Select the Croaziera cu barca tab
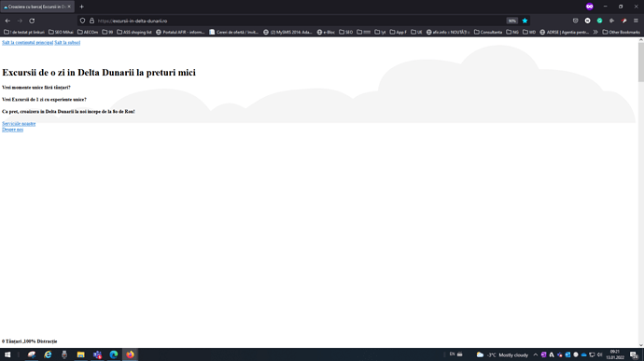This screenshot has width=644, height=361. point(37,7)
